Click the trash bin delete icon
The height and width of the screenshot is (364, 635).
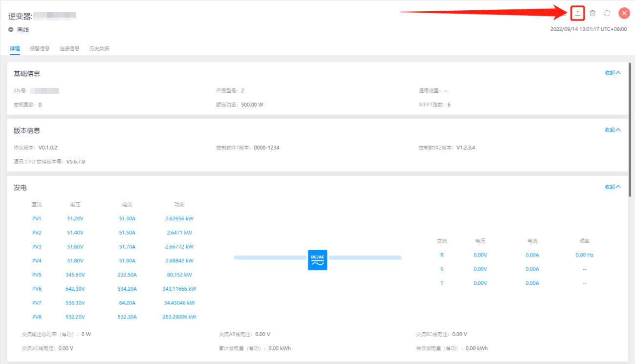[592, 13]
